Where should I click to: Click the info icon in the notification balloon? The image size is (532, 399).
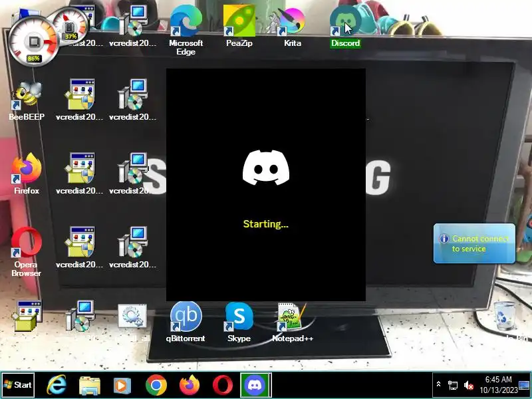click(444, 239)
